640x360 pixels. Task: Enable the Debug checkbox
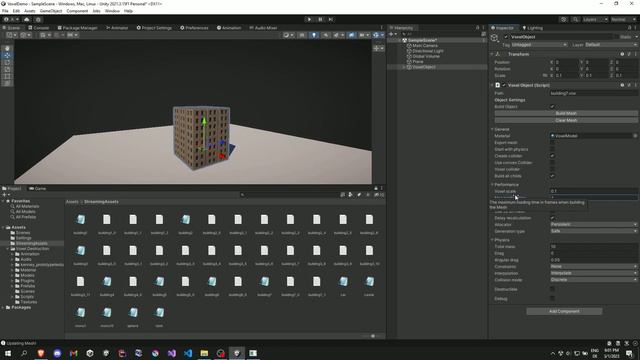coord(552,298)
